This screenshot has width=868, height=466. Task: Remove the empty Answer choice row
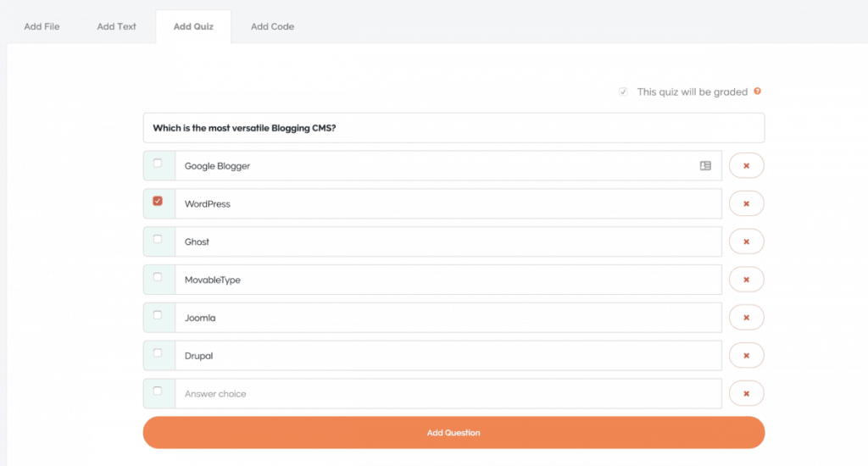746,393
